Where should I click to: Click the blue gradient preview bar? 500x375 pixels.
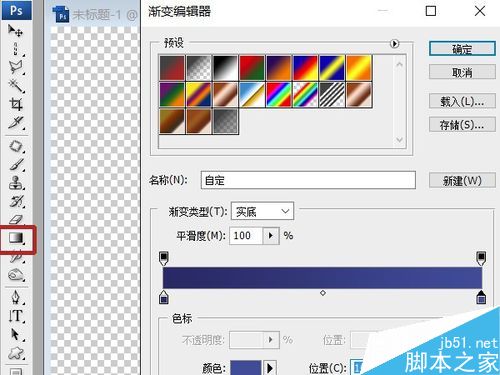click(x=322, y=278)
